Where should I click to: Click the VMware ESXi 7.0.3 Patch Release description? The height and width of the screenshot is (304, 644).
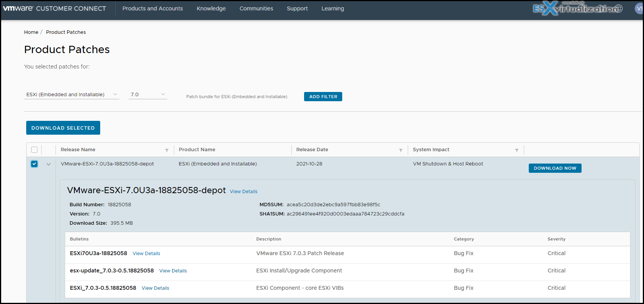(300, 253)
